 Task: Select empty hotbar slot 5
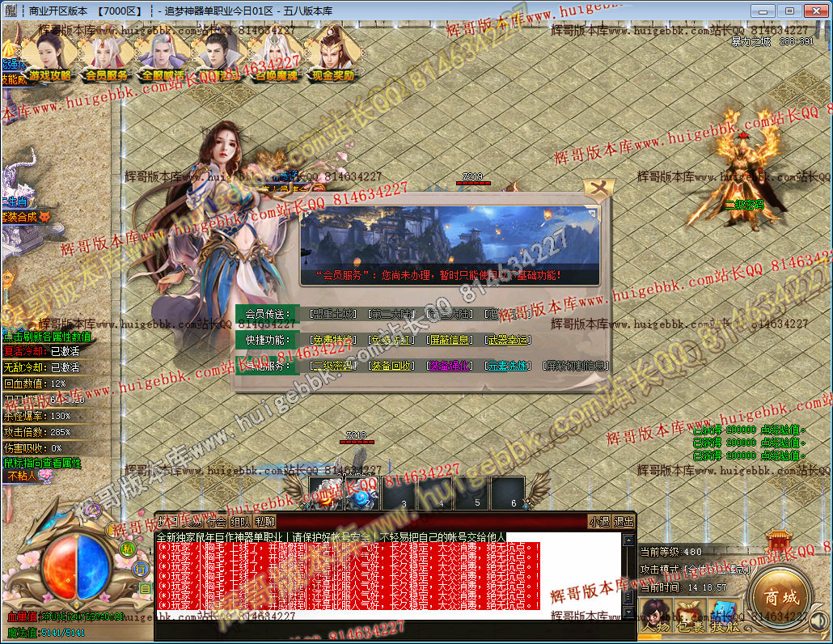click(x=471, y=494)
